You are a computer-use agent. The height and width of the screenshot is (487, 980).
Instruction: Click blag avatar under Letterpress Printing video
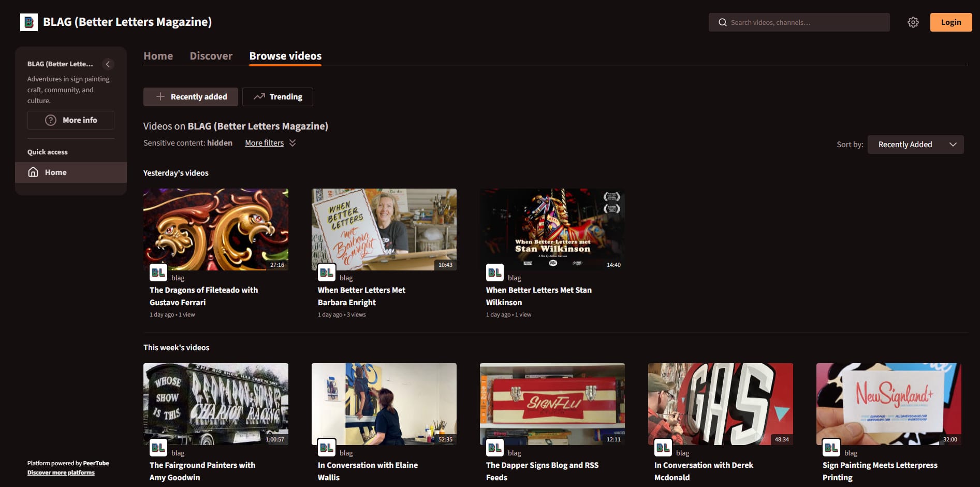click(831, 447)
